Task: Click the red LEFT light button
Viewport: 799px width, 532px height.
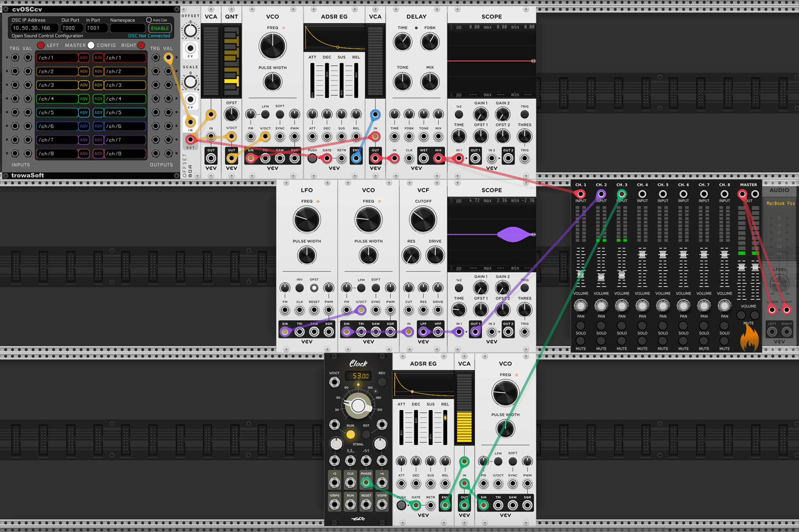Action: point(41,45)
